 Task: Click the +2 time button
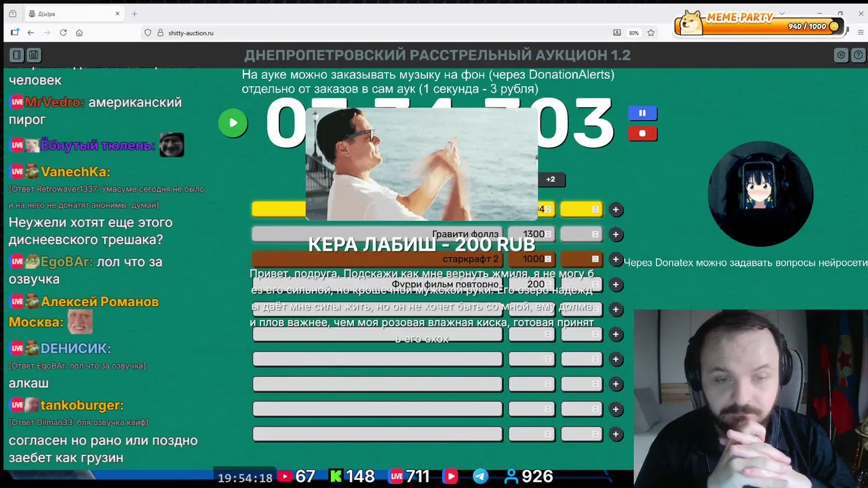tap(551, 180)
